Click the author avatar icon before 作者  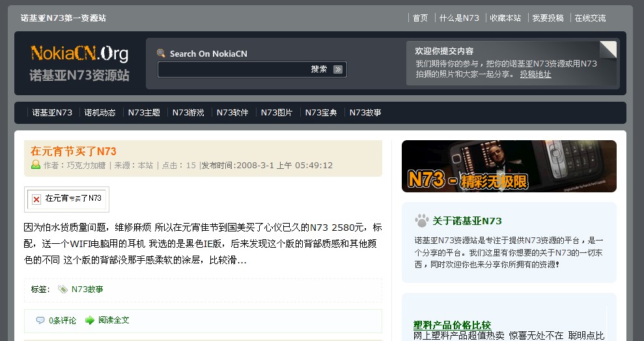pos(36,164)
